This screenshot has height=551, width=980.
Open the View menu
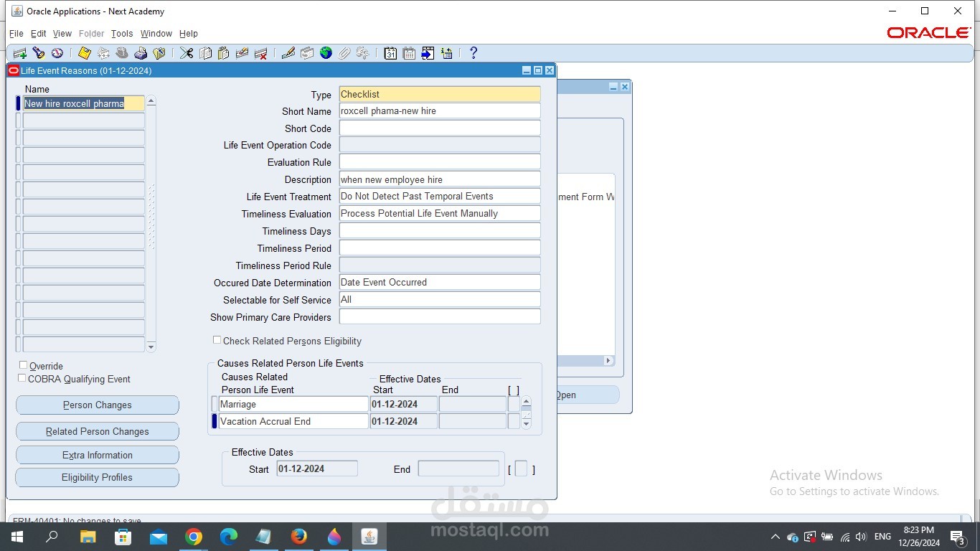click(x=62, y=34)
